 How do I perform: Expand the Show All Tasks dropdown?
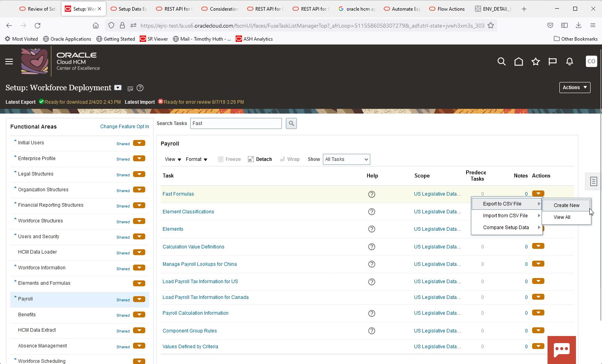tap(346, 159)
